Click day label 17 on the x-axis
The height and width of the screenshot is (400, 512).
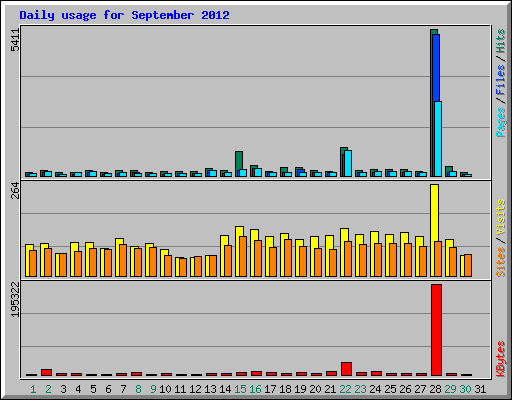tap(270, 389)
